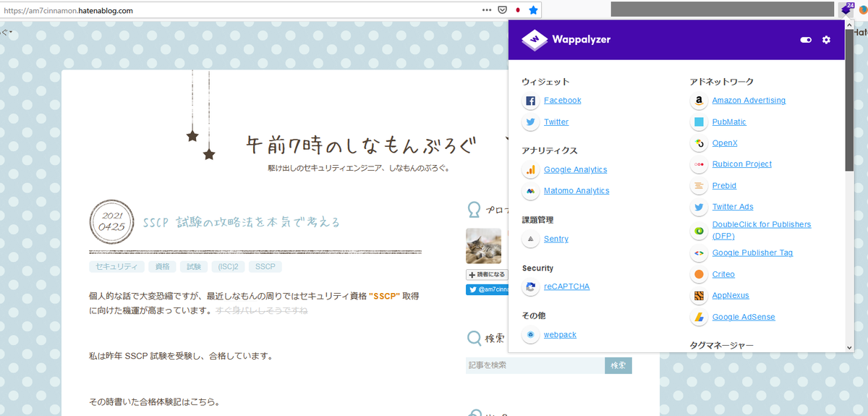Click the Google Analytics bar chart icon

[x=530, y=170]
